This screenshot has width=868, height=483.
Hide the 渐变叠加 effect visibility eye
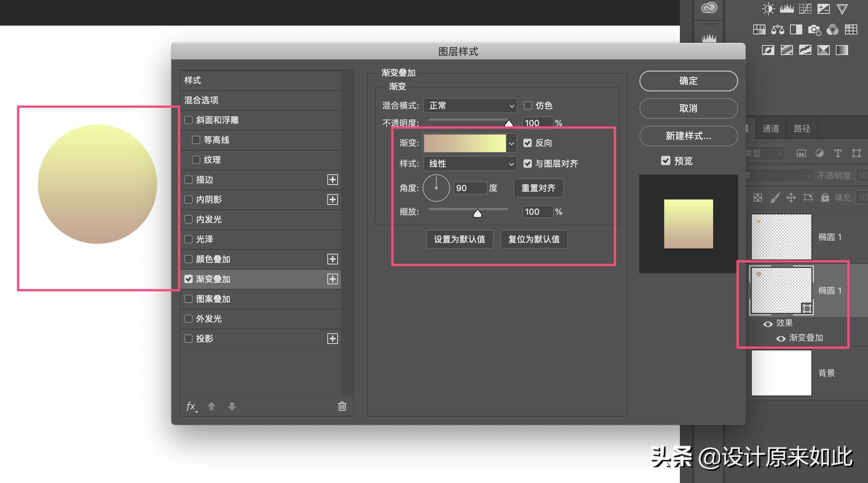780,338
